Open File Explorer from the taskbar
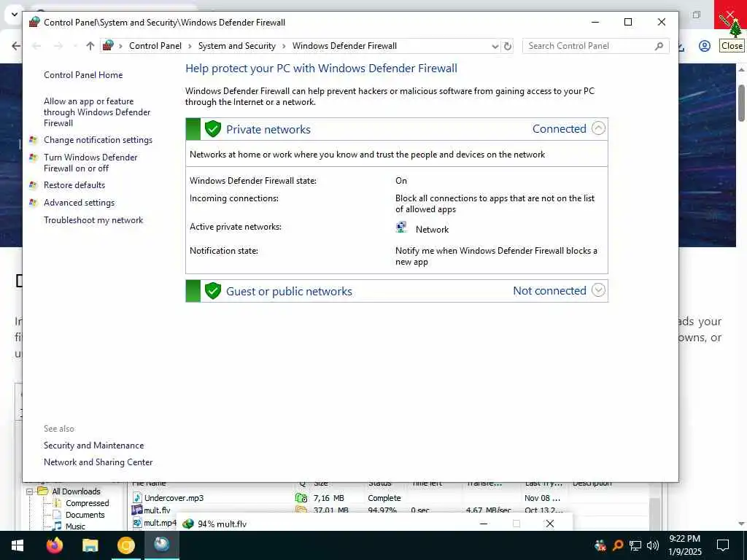The image size is (747, 560). coord(90,545)
